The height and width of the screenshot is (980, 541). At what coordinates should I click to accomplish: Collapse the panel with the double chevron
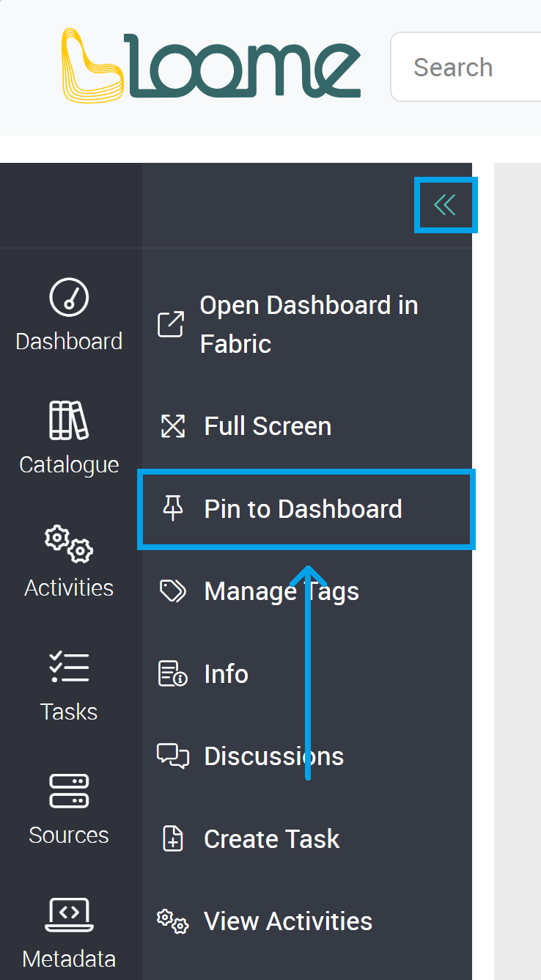pos(446,205)
